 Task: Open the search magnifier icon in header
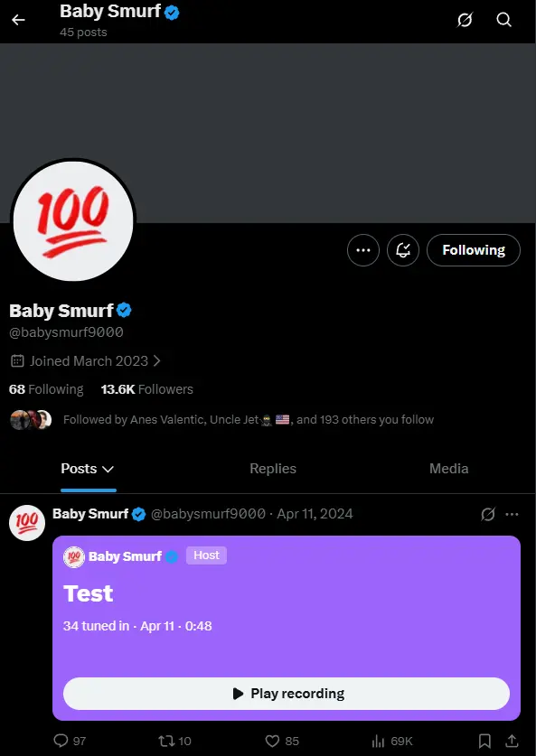click(503, 20)
